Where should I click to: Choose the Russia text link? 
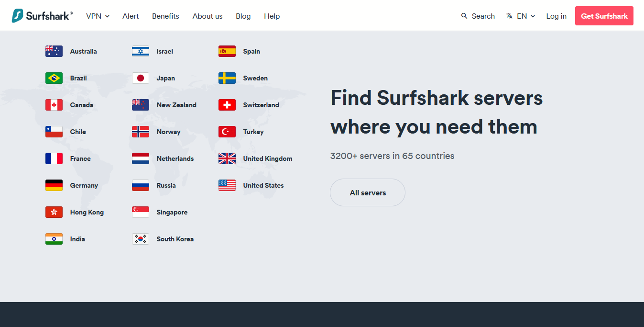click(x=166, y=185)
